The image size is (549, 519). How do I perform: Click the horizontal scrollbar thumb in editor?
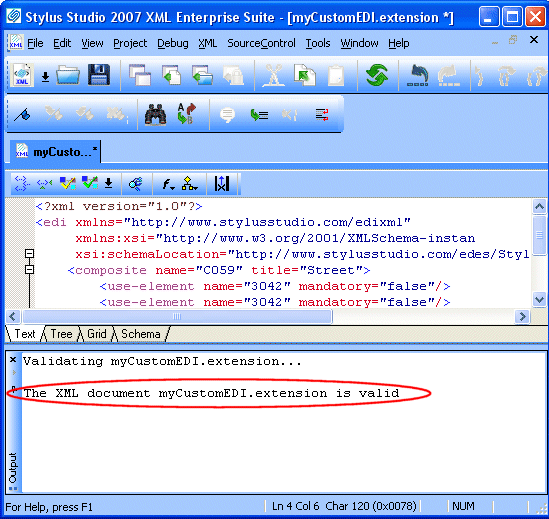tap(177, 317)
